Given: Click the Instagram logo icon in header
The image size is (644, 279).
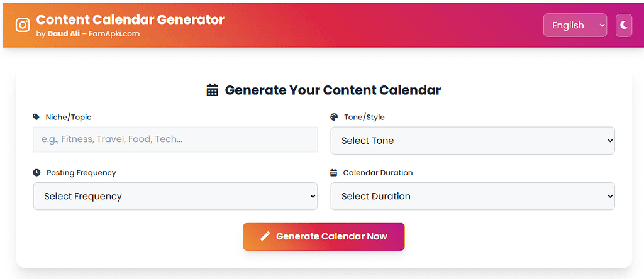Looking at the screenshot, I should tap(23, 25).
